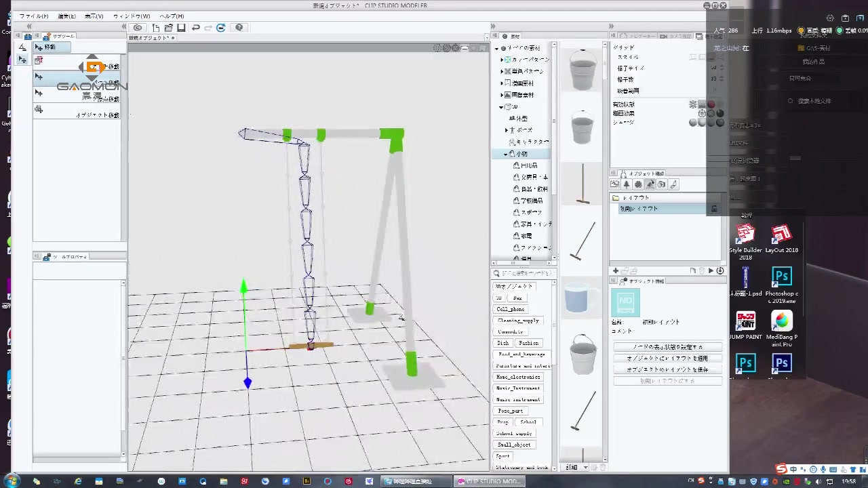The width and height of the screenshot is (868, 488).
Task: Select the bucket material thumbnail
Action: coord(581,70)
